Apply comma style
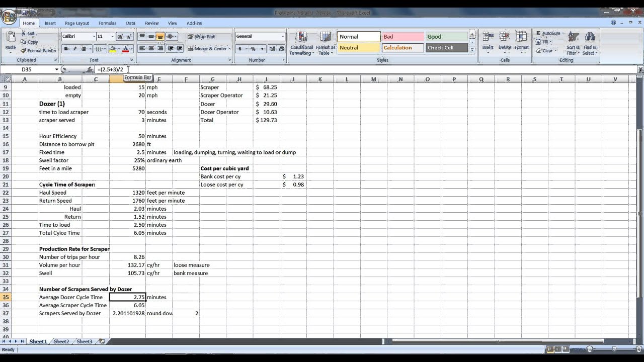 click(261, 49)
